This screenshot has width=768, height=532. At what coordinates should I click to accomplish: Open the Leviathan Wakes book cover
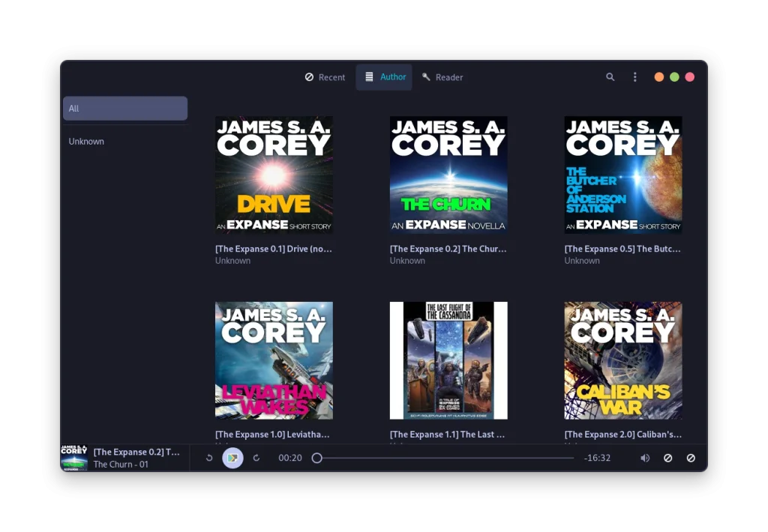274,360
